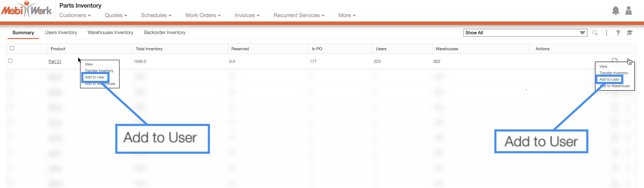
Task: Open the Customers dropdown menu
Action: 75,15
